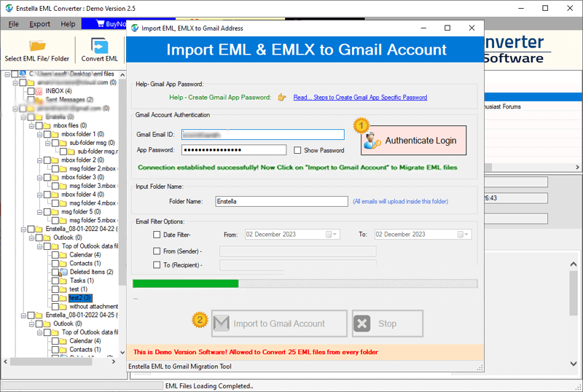Screen dimensions: 583x392
Task: Open the Help menu
Action: point(68,24)
